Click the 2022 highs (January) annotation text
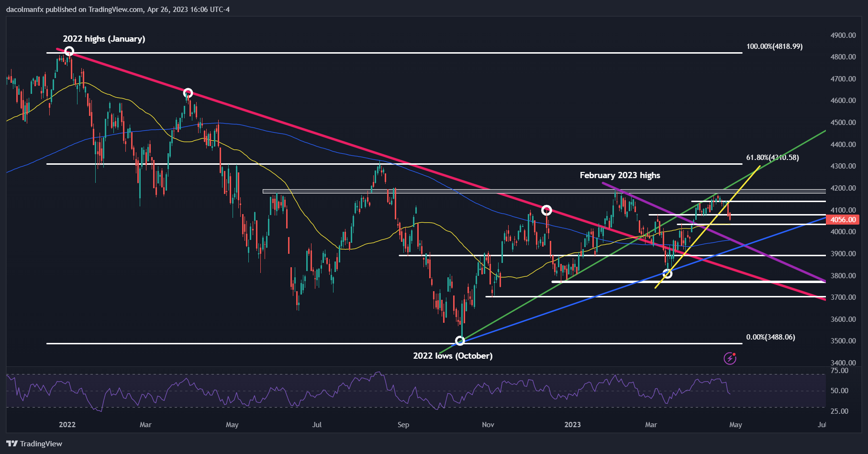This screenshot has width=868, height=454. tap(104, 39)
